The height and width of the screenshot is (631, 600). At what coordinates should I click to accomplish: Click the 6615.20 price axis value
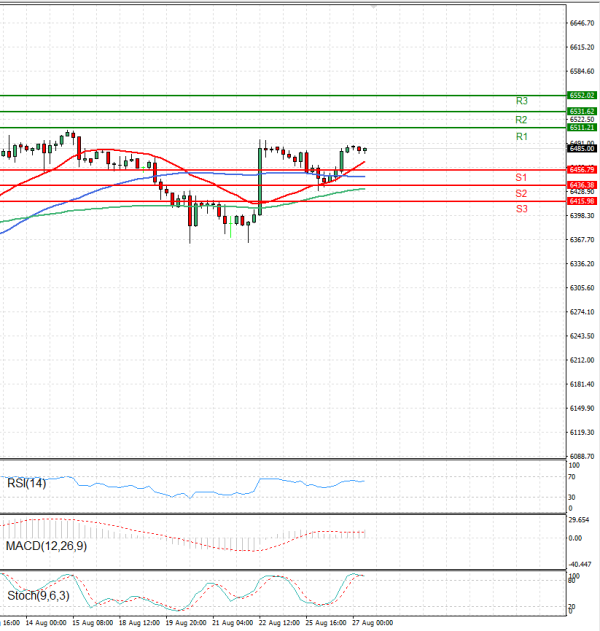click(582, 47)
